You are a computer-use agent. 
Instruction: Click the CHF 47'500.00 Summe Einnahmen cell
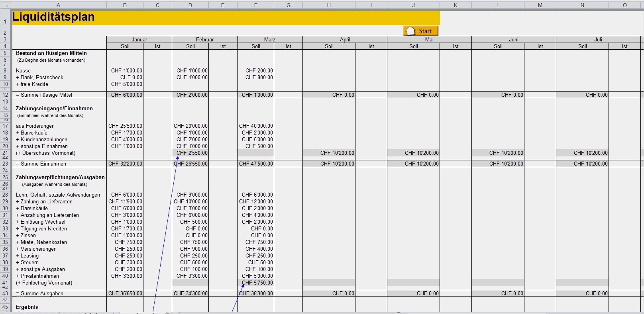click(x=256, y=164)
